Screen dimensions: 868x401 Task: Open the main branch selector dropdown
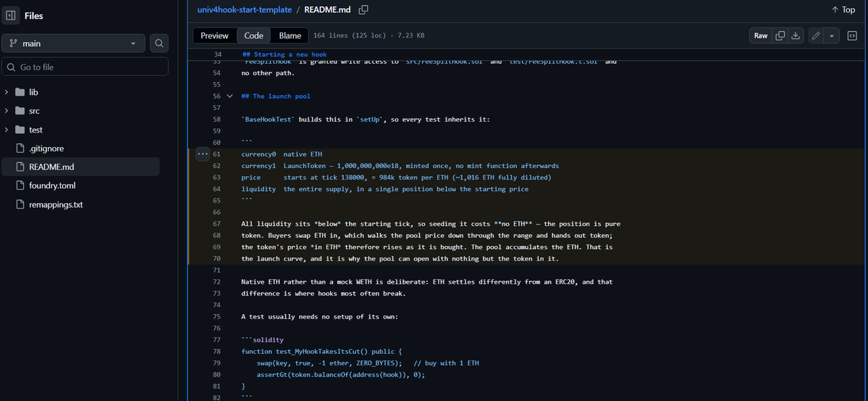click(x=74, y=43)
